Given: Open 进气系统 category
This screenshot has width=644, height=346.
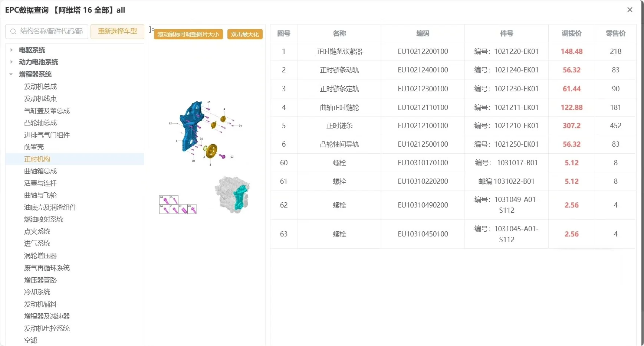Looking at the screenshot, I should 37,244.
